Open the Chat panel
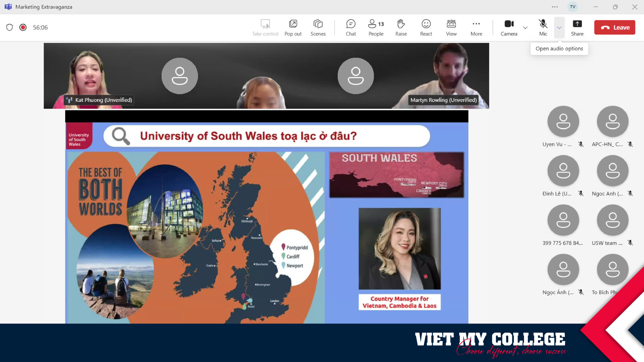This screenshot has width=644, height=362. coord(351,27)
